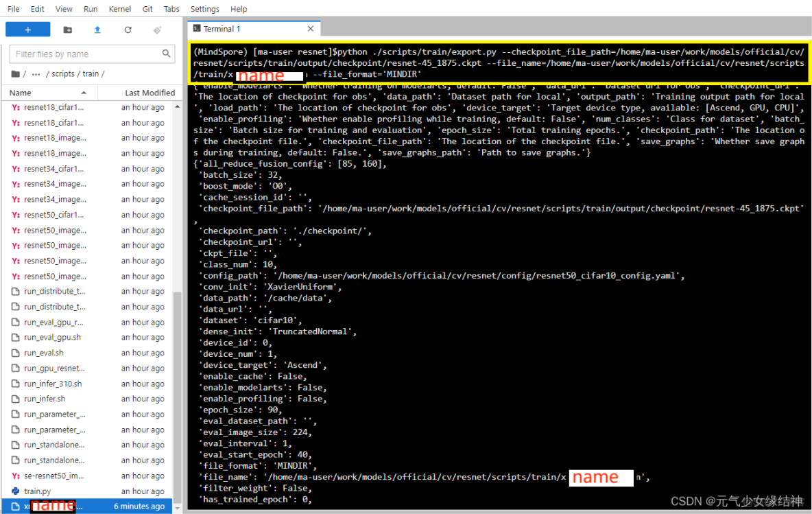
Task: Open a new launcher with the plus button
Action: [x=27, y=29]
